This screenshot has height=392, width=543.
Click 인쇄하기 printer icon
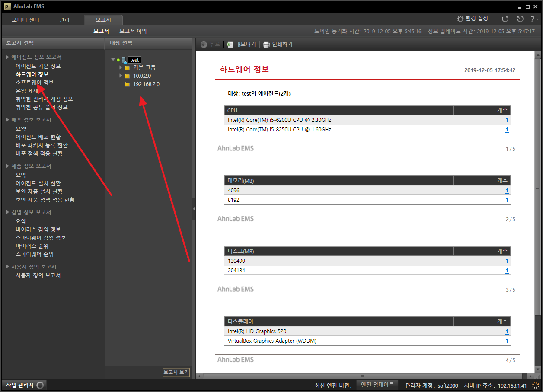266,45
